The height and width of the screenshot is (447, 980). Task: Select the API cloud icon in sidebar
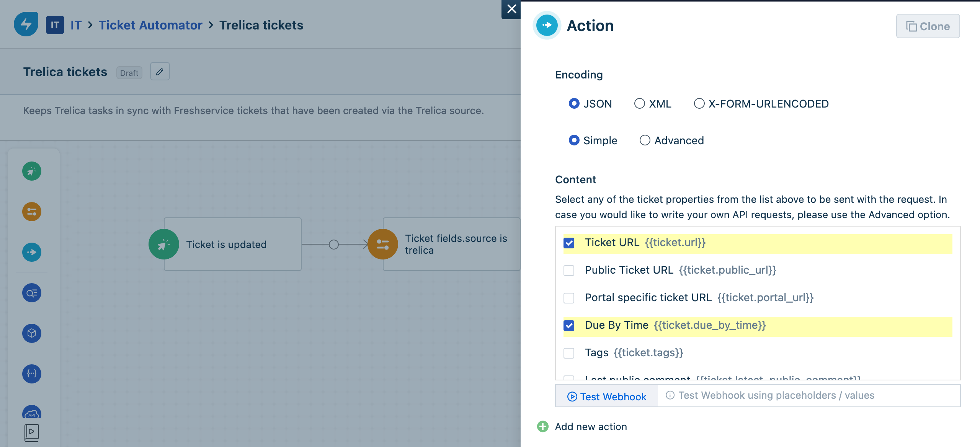[32, 413]
